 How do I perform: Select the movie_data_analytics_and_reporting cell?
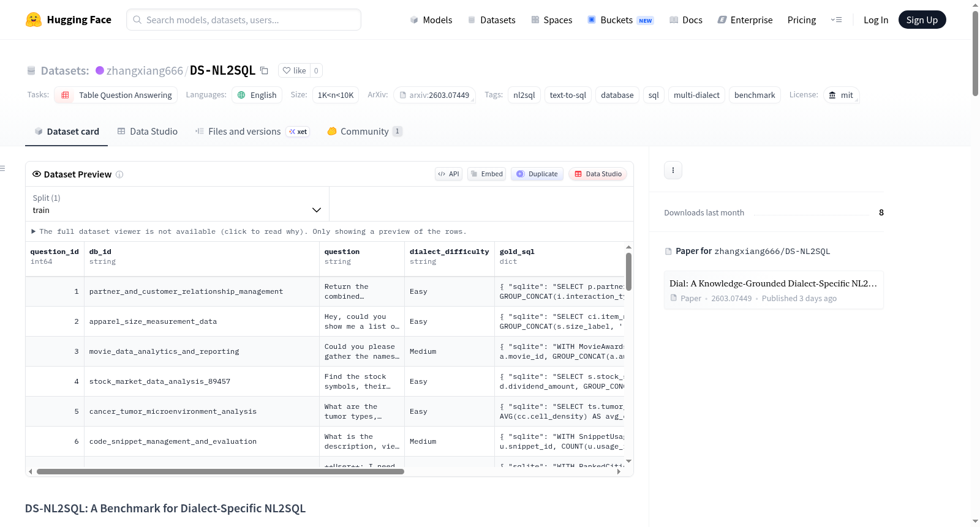pyautogui.click(x=202, y=351)
